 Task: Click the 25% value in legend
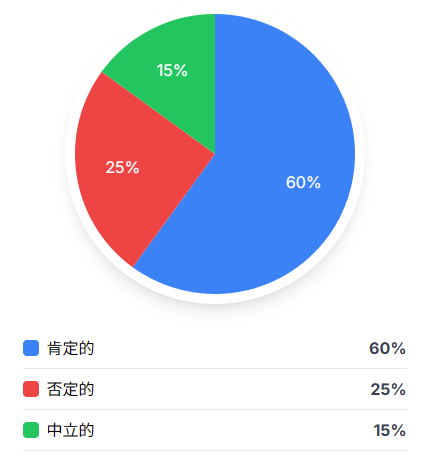pos(388,389)
